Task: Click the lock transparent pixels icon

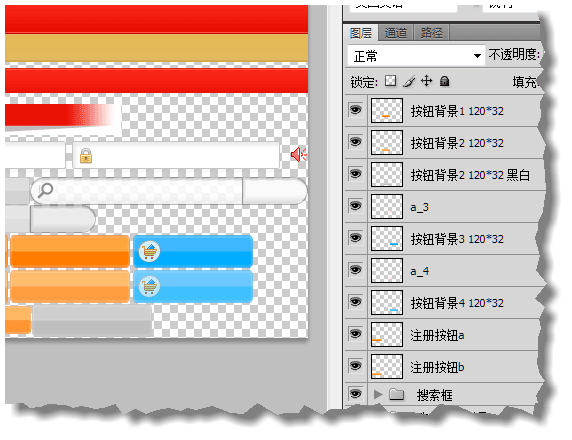Action: click(x=390, y=81)
